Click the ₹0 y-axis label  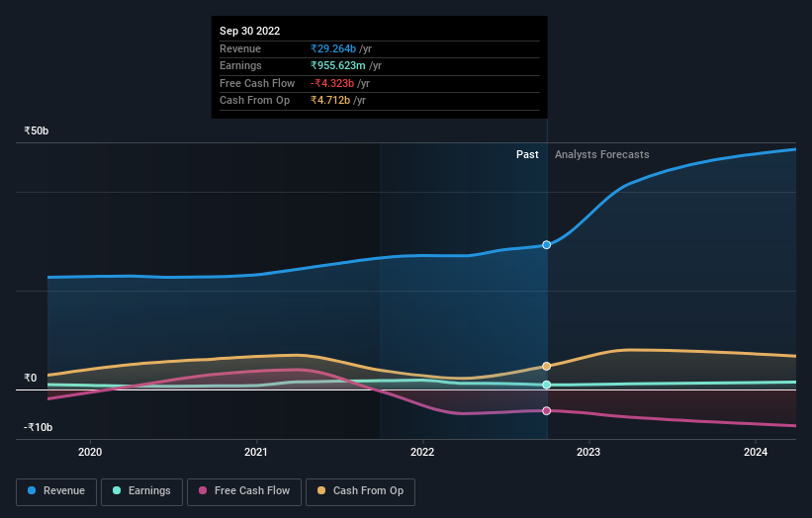tap(30, 378)
